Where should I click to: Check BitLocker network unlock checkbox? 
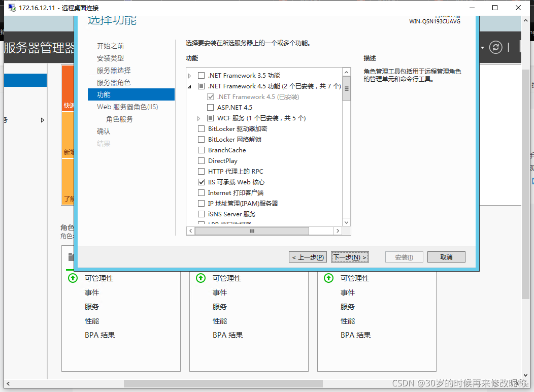tap(202, 139)
